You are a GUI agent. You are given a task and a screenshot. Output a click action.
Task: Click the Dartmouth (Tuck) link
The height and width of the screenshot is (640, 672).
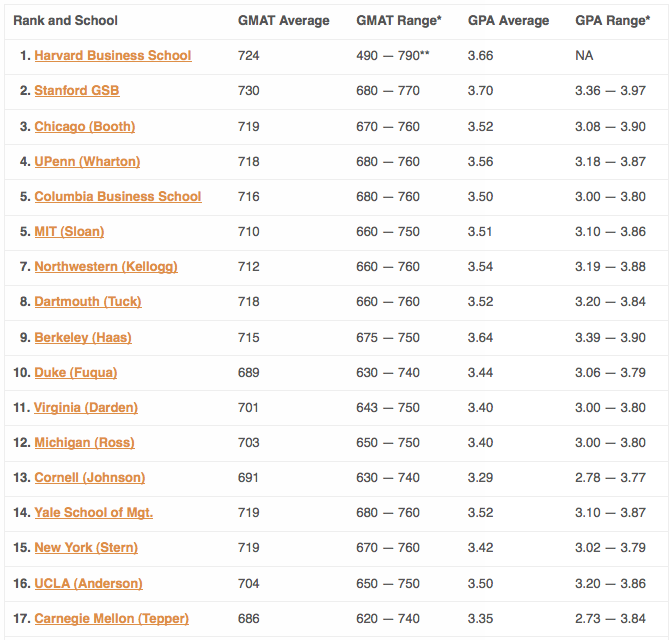click(x=88, y=302)
